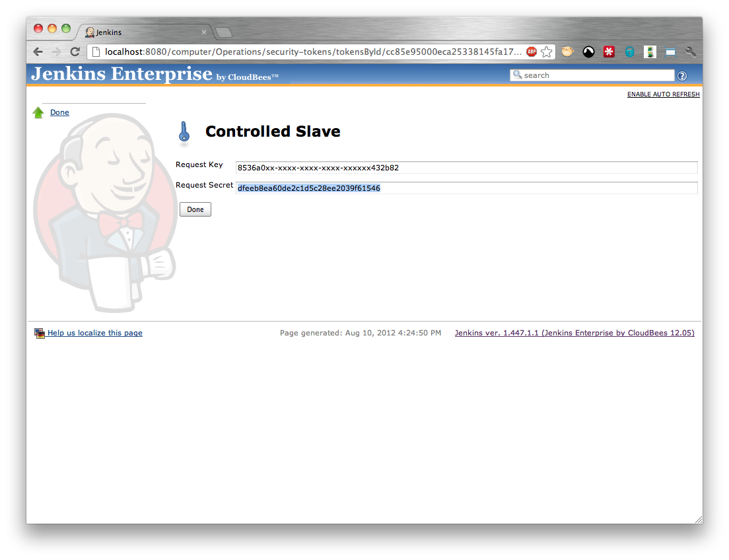Click the browser back arrow

(38, 52)
